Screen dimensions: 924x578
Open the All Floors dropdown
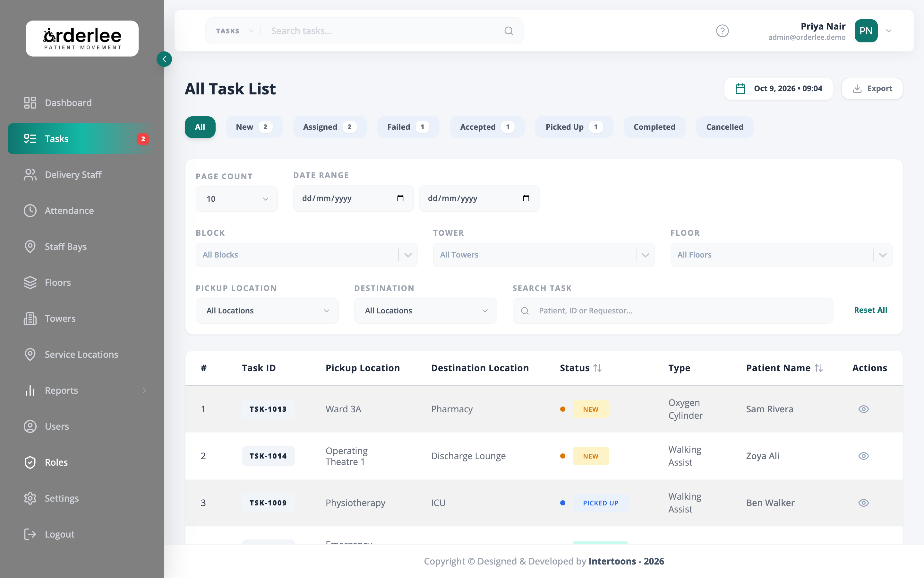click(781, 255)
